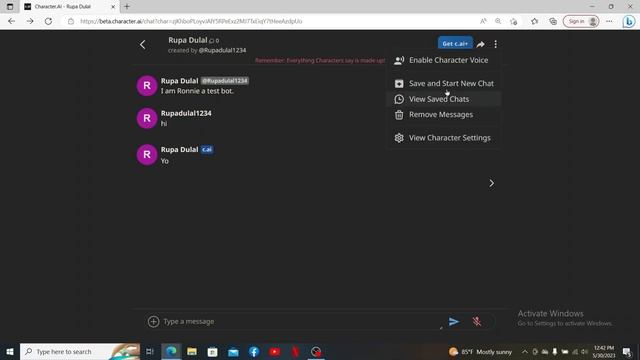Click the avatar next to 'I am Ronnie a test bot.'
Viewport: 640px width, 360px height.
(147, 86)
